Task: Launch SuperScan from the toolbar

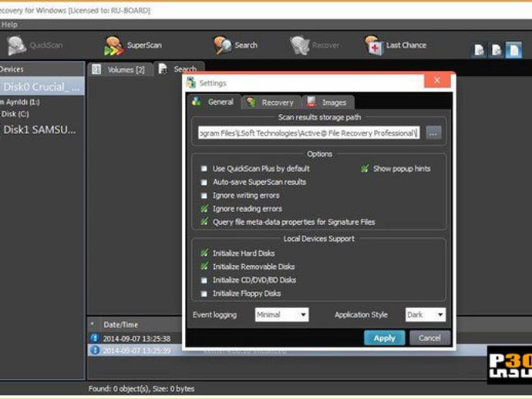Action: pyautogui.click(x=133, y=45)
